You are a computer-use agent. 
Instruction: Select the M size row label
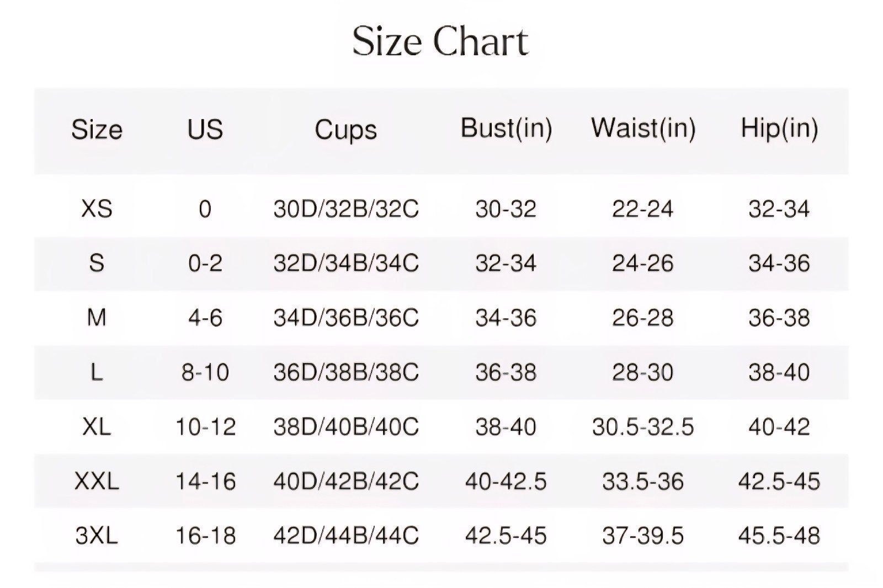[97, 317]
